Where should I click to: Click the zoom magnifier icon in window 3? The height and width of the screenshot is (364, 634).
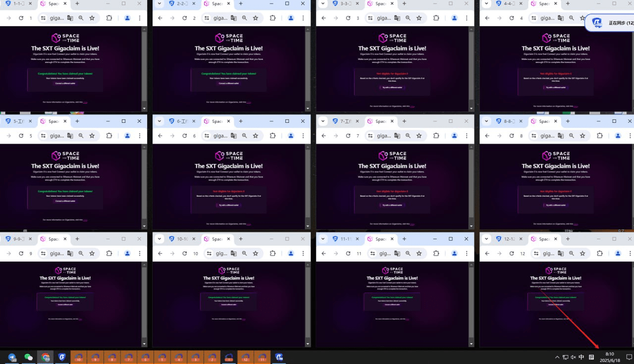pyautogui.click(x=408, y=18)
